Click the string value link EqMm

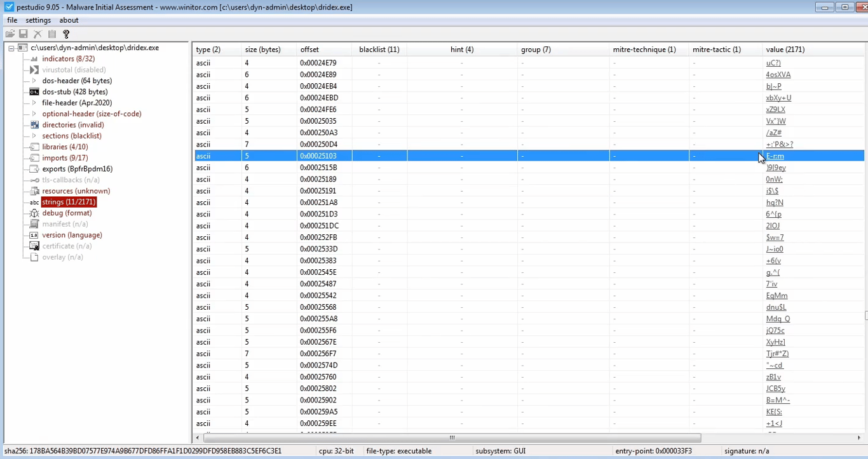[x=776, y=296]
